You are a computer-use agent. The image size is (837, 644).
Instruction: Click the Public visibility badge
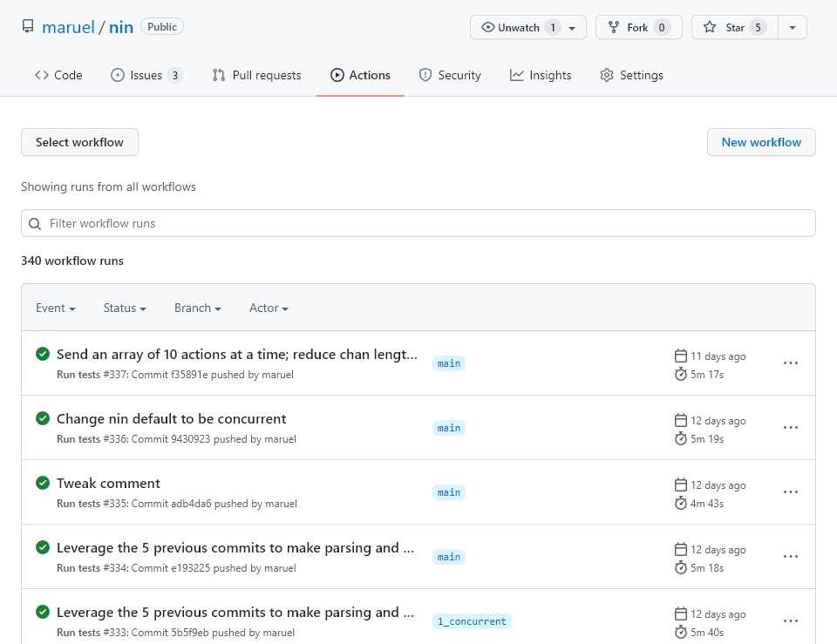[162, 27]
